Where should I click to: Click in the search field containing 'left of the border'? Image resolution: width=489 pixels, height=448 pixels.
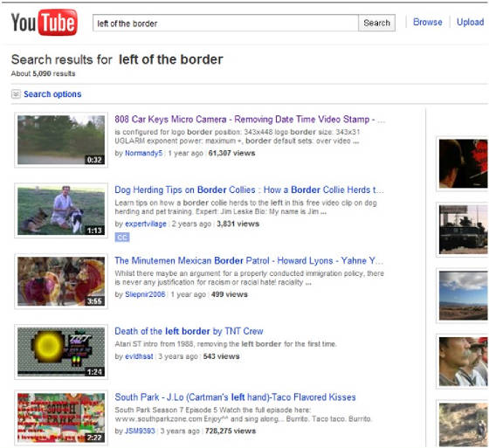coord(225,23)
